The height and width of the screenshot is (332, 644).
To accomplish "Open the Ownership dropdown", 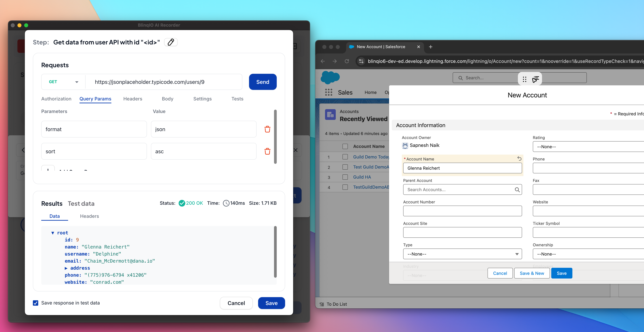I will pyautogui.click(x=588, y=254).
